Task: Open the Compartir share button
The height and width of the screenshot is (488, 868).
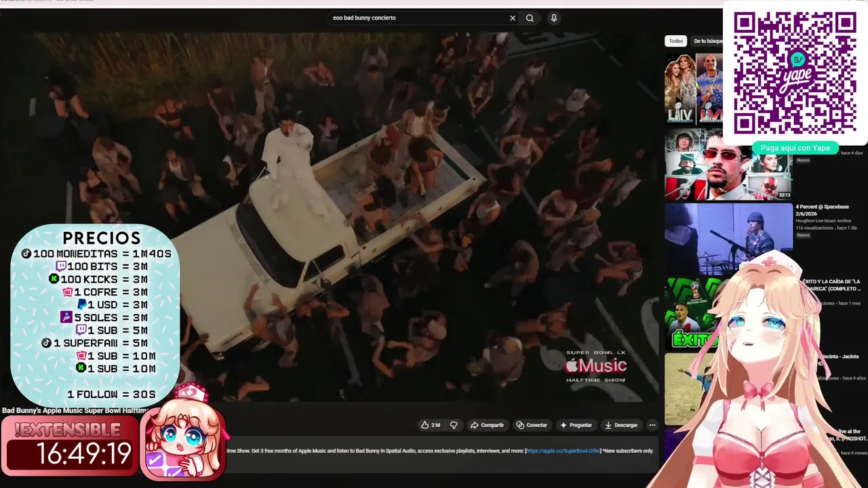Action: point(488,425)
